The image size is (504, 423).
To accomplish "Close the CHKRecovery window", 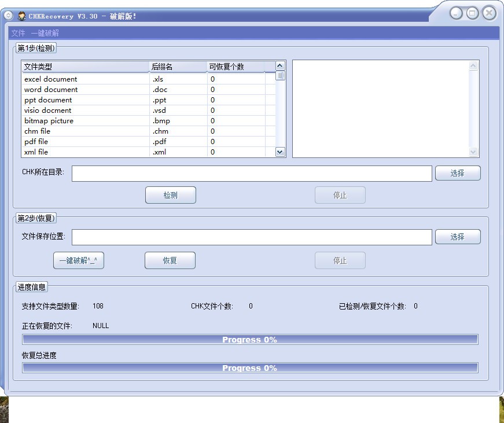I will [490, 13].
